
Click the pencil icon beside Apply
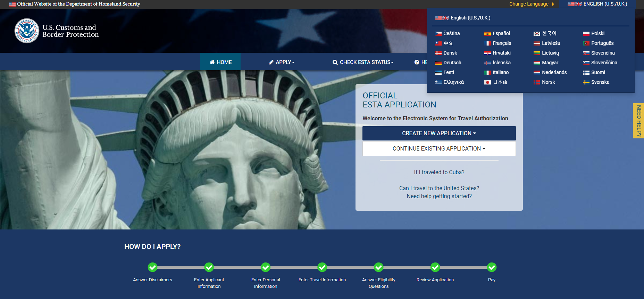271,62
